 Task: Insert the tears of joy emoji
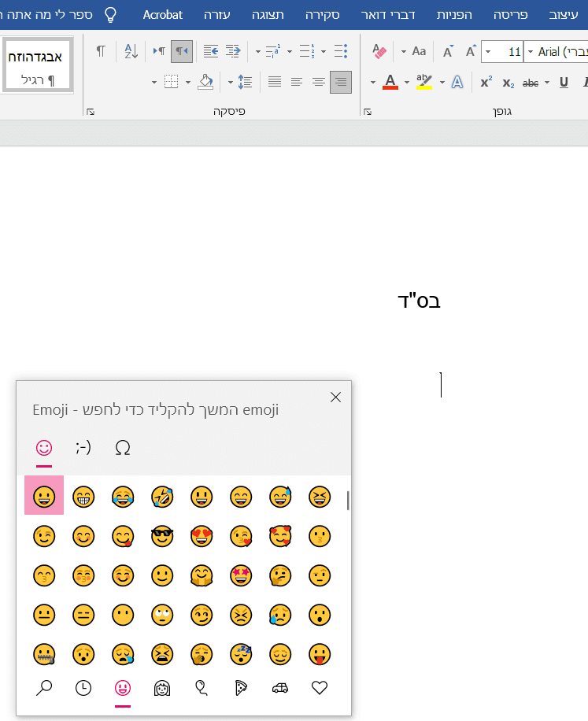click(123, 497)
